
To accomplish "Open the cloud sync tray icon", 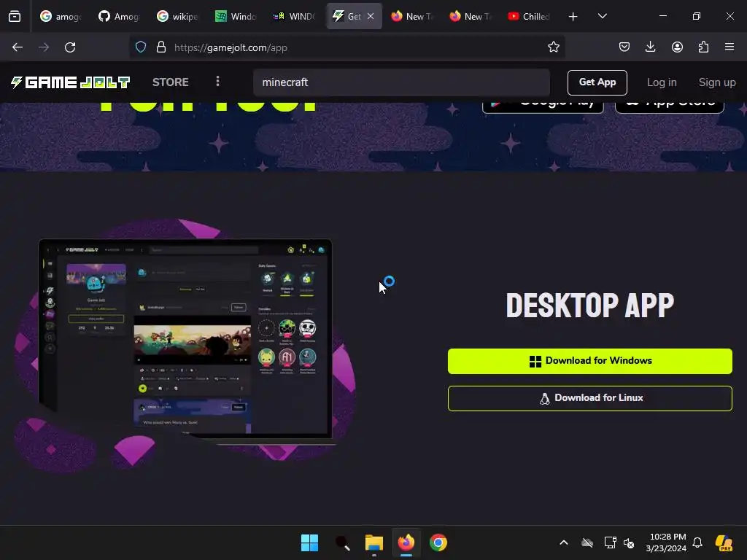I will (x=587, y=542).
